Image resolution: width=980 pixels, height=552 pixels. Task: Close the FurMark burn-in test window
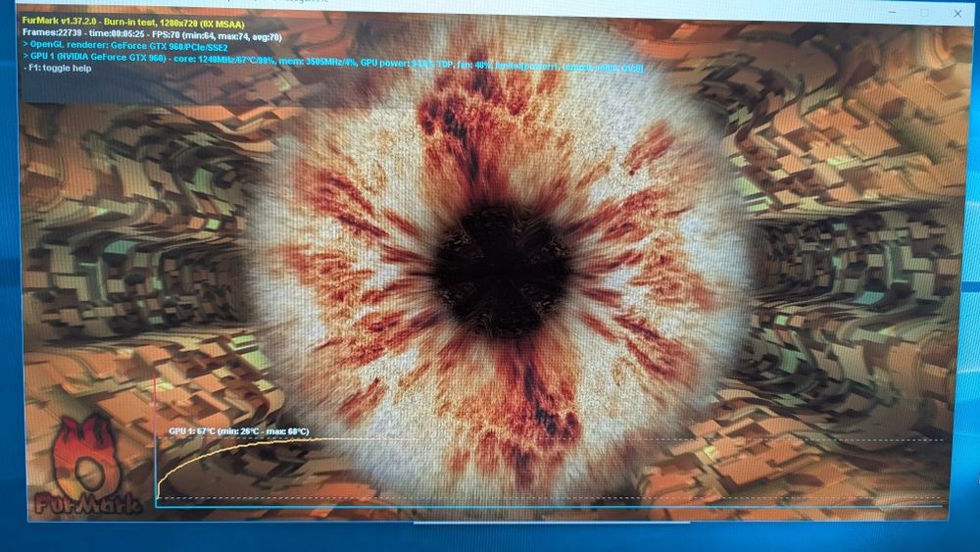tap(957, 13)
